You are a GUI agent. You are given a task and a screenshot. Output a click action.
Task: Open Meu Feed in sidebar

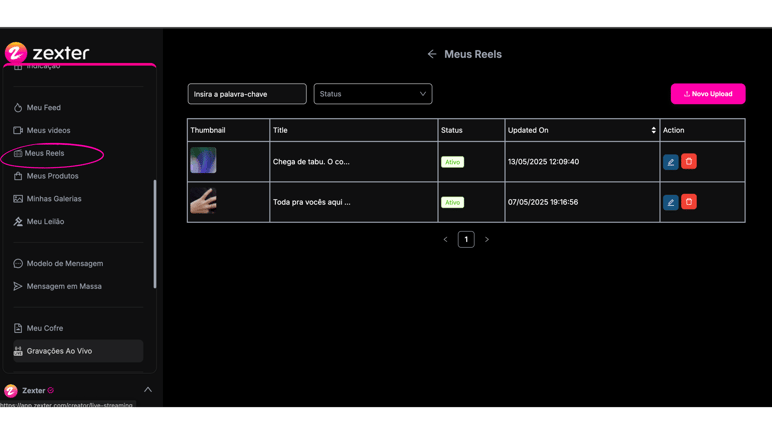click(x=43, y=108)
